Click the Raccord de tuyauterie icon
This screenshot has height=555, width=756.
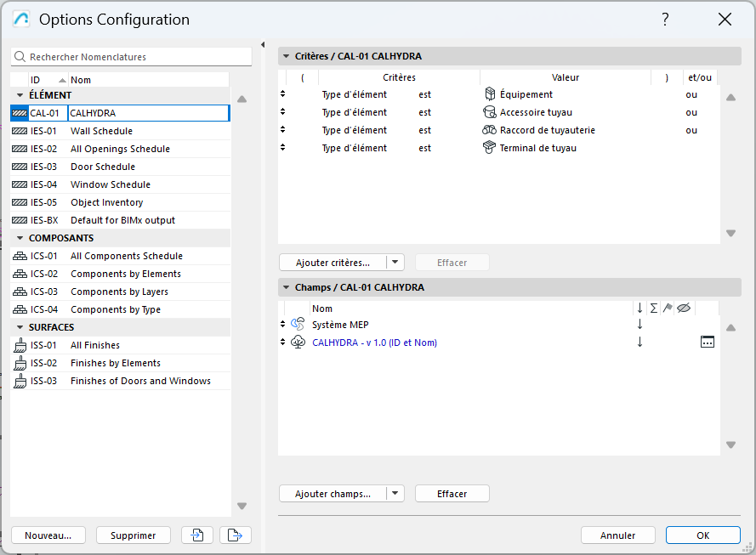[489, 130]
